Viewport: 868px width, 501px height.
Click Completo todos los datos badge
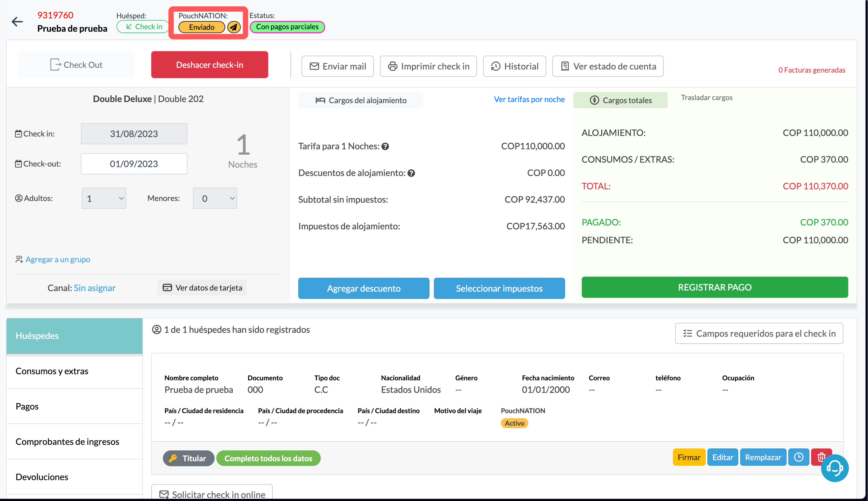(268, 458)
